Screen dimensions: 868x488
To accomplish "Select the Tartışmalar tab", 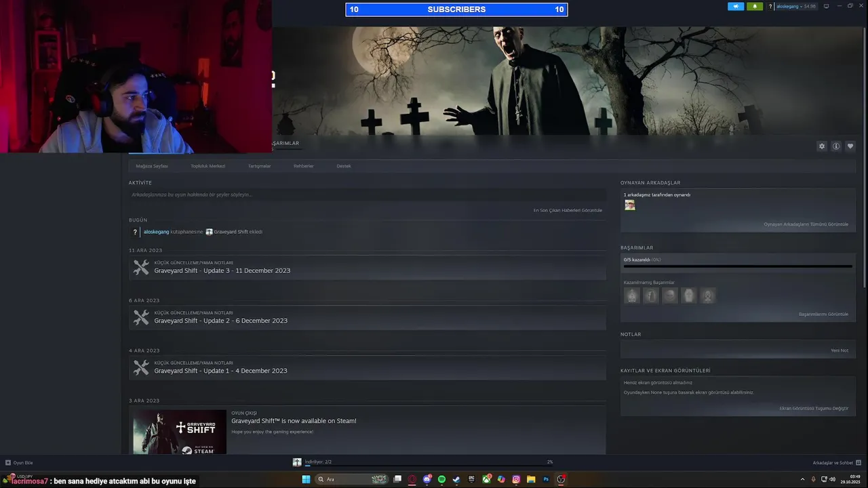I will pos(259,166).
